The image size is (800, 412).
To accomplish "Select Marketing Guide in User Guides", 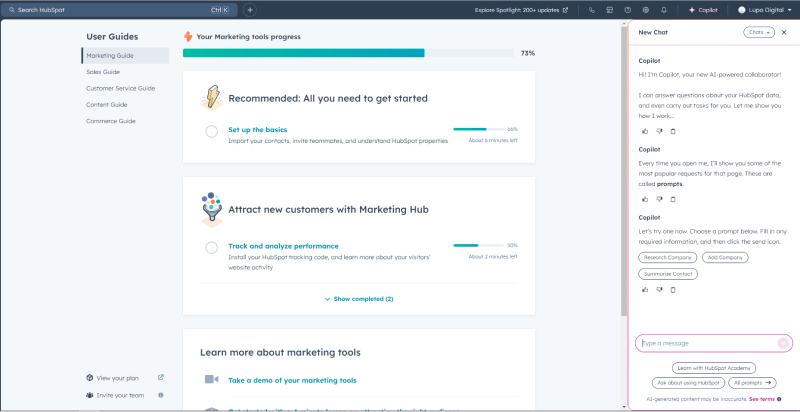I will [125, 56].
